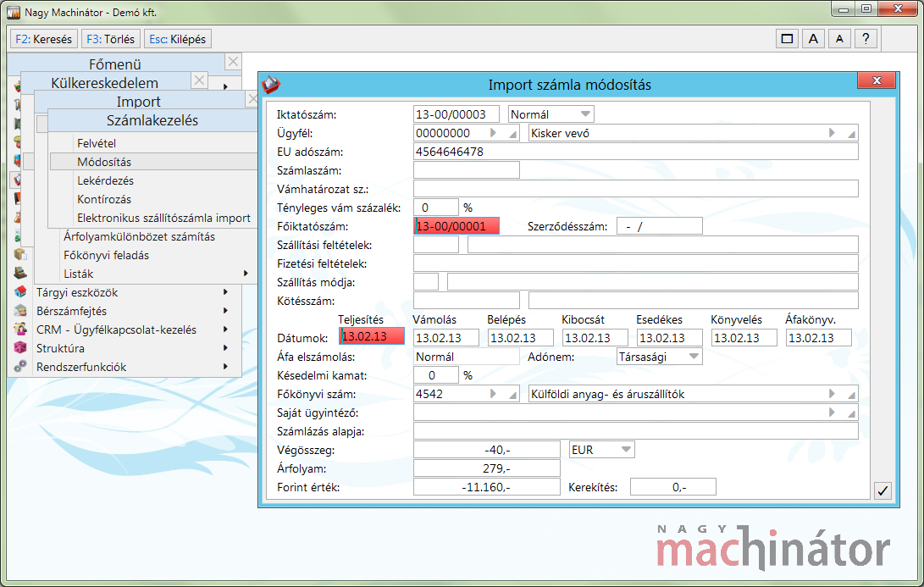
Task: Expand CRM - Ügyfélkapcsolat-kezelés submenu
Action: point(225,329)
